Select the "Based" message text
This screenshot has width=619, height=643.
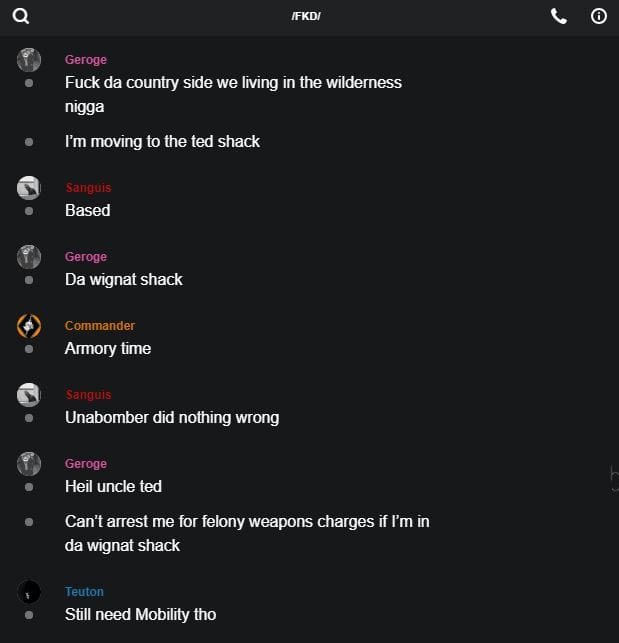[87, 210]
